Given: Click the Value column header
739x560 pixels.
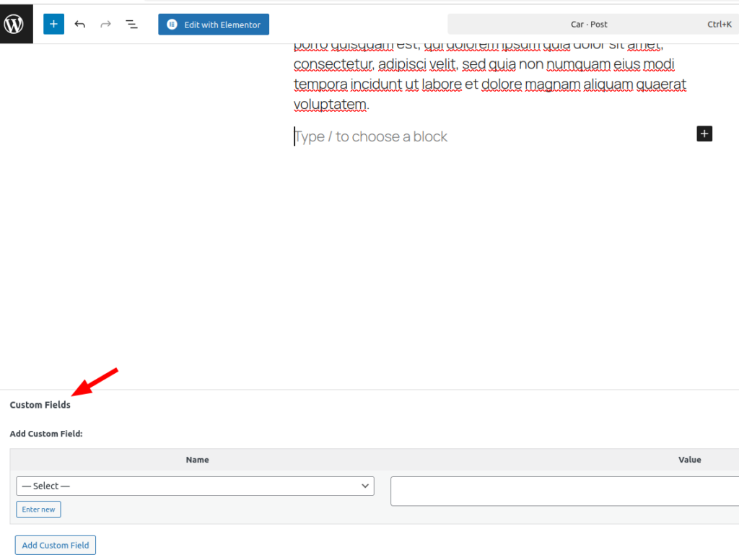Looking at the screenshot, I should coord(689,460).
